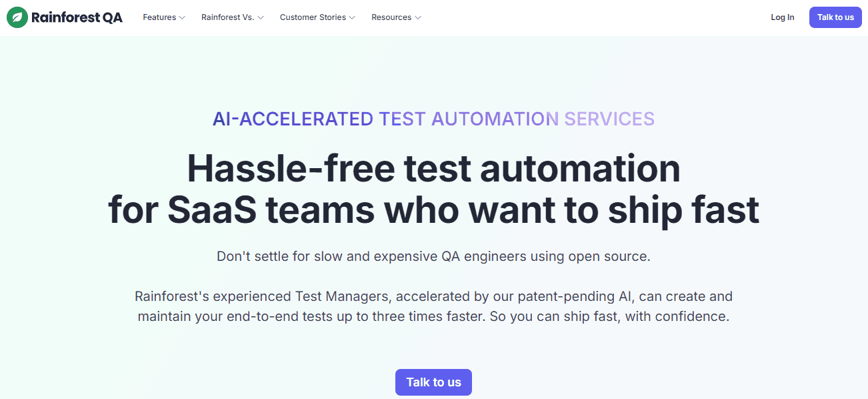The width and height of the screenshot is (868, 399).
Task: Click the 'for SaaS teams' headline line
Action: tap(433, 210)
